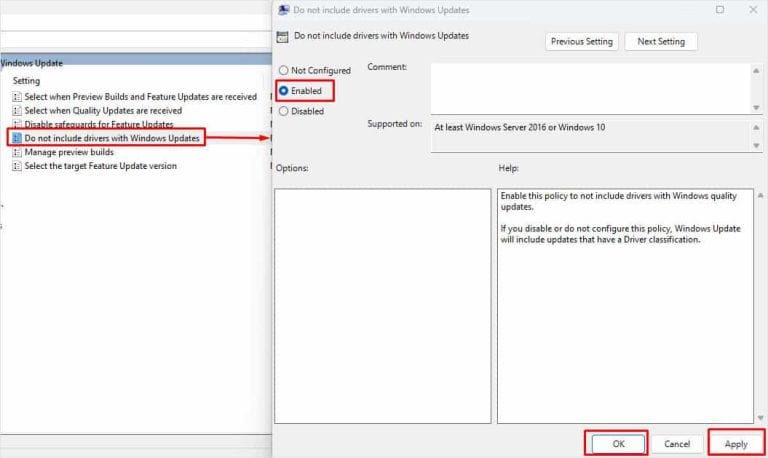Set the policy to Disabled

click(x=284, y=111)
